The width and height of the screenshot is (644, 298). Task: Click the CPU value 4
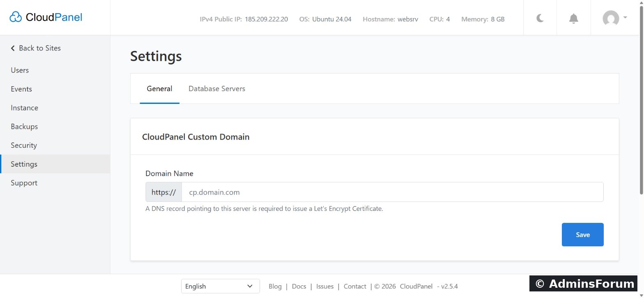448,19
